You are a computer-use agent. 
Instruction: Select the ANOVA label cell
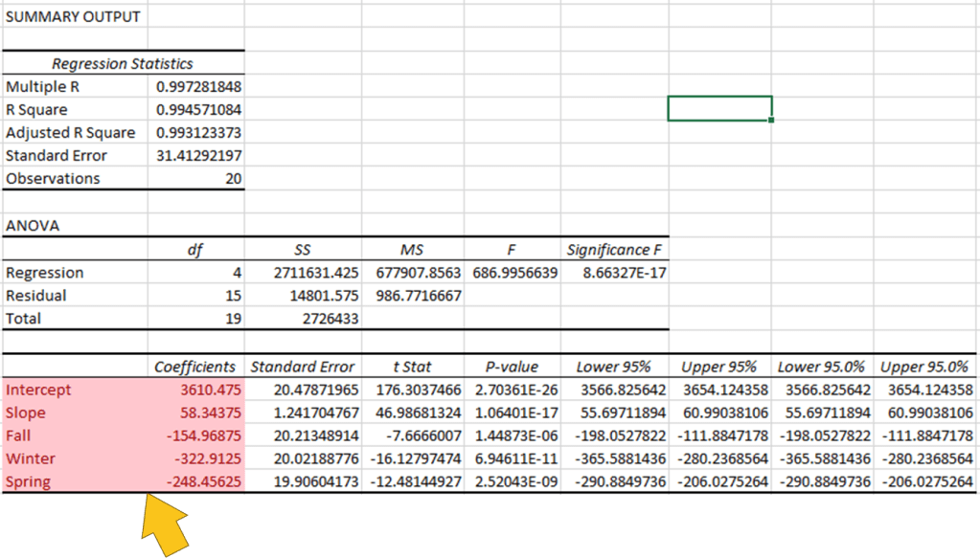pyautogui.click(x=33, y=227)
